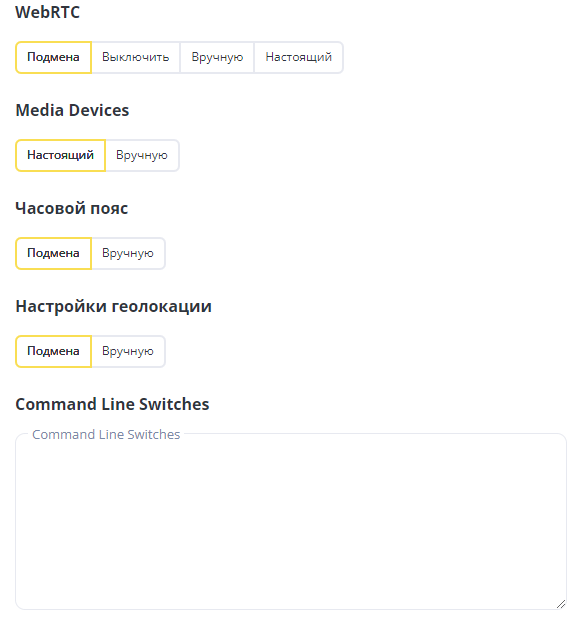Image resolution: width=583 pixels, height=627 pixels.
Task: Select Настоящий for Media Devices
Action: (x=60, y=156)
